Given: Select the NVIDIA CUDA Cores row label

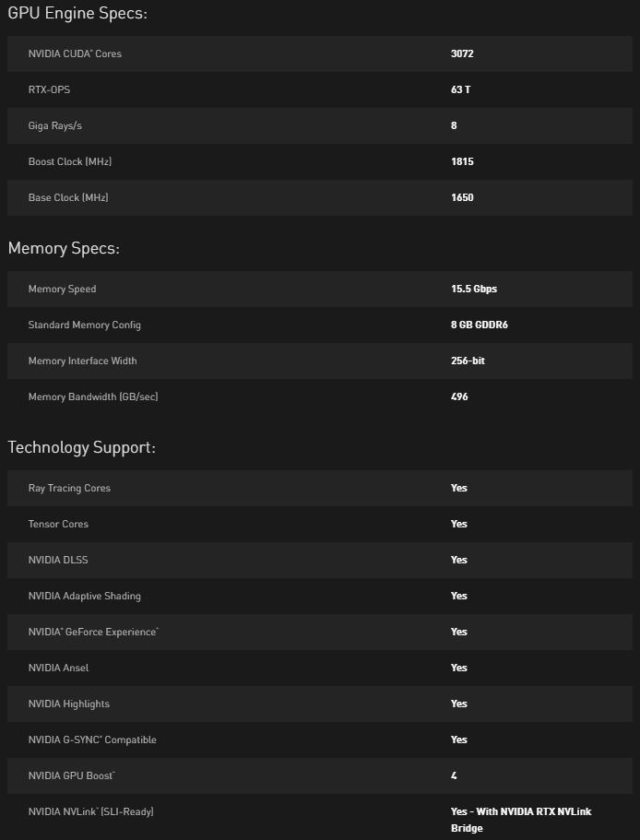Looking at the screenshot, I should click(x=75, y=53).
